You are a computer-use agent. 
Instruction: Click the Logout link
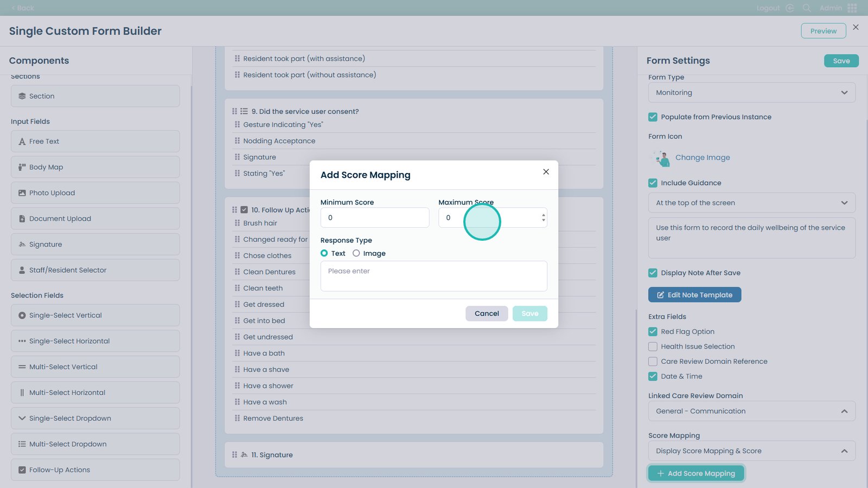pyautogui.click(x=768, y=8)
